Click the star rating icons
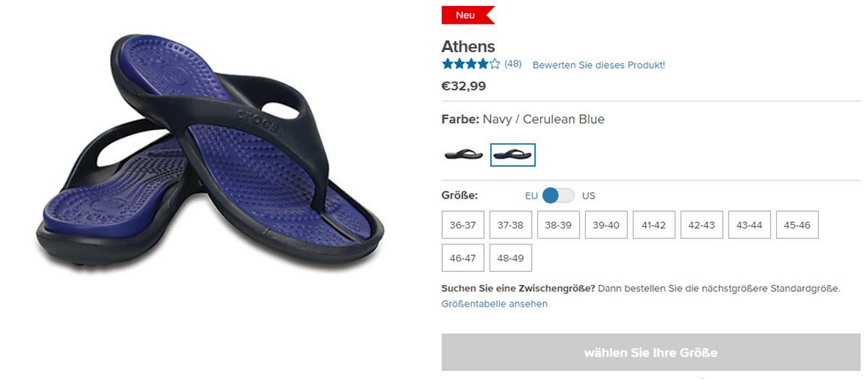868x379 pixels. [x=471, y=64]
